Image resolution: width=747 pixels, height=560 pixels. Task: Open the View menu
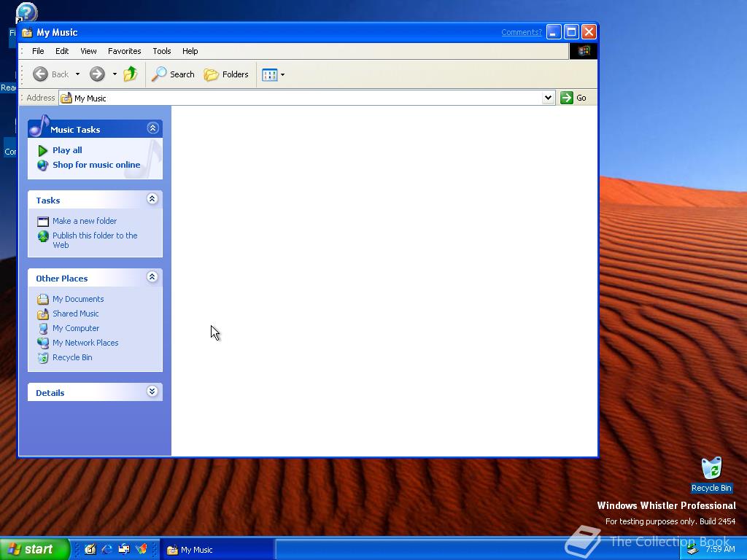88,51
